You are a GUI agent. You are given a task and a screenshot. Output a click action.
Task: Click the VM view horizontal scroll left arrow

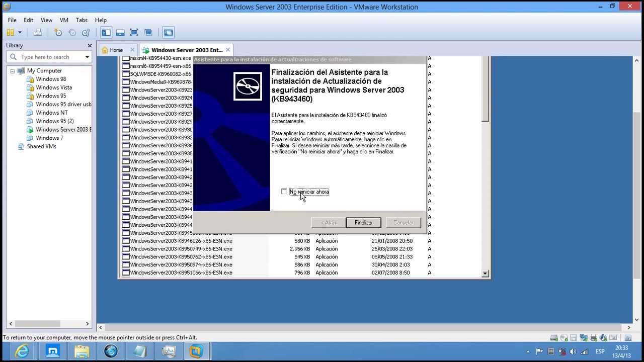click(x=101, y=327)
